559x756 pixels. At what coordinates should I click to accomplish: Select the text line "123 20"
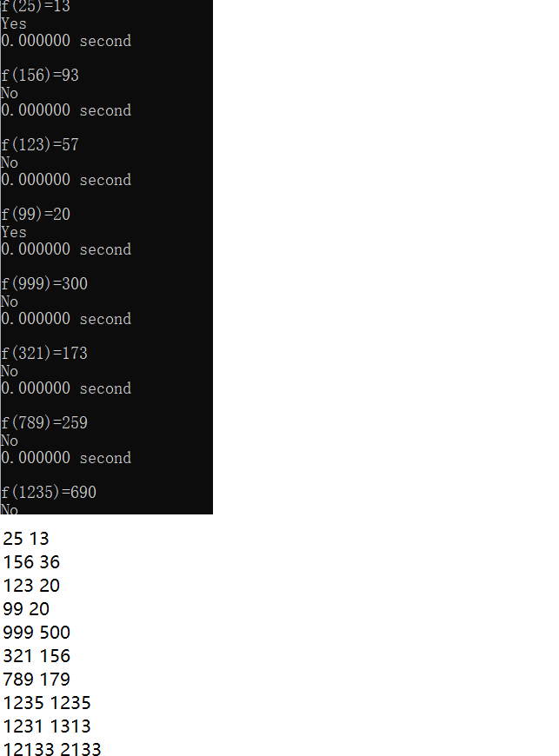tap(31, 586)
